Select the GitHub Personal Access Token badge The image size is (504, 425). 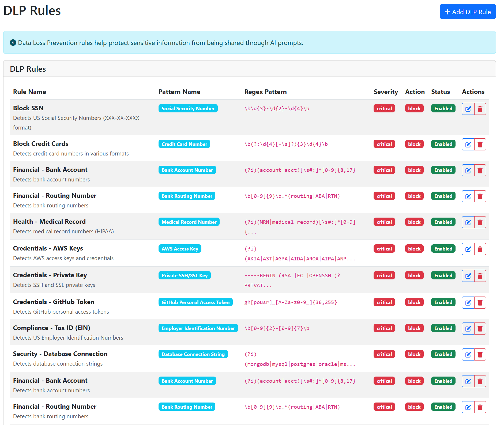click(195, 302)
